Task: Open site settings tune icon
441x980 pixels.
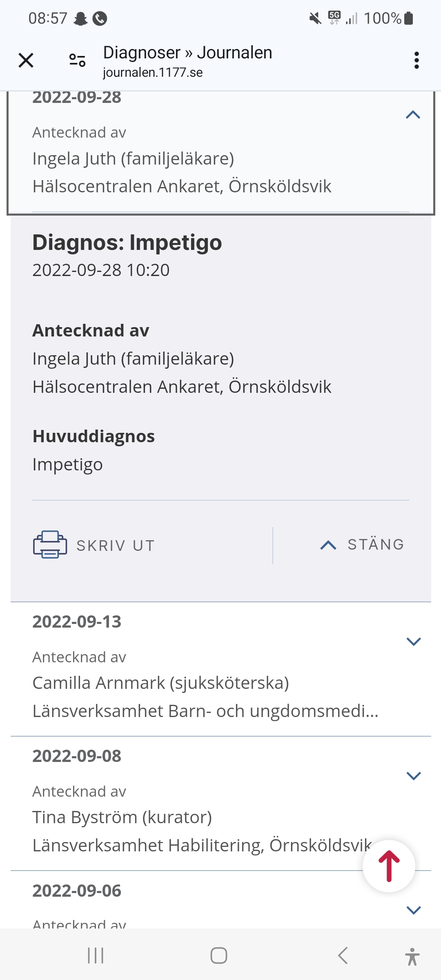Action: pyautogui.click(x=77, y=60)
